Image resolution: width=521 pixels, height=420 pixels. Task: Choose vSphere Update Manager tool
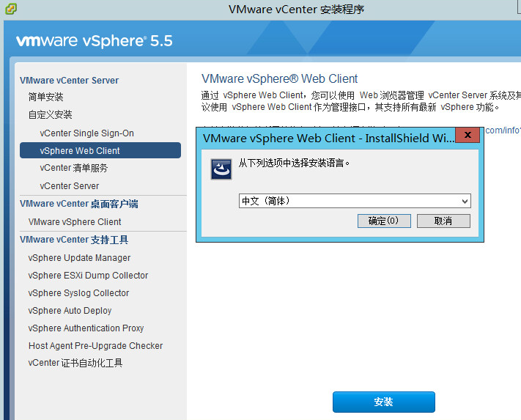click(79, 258)
